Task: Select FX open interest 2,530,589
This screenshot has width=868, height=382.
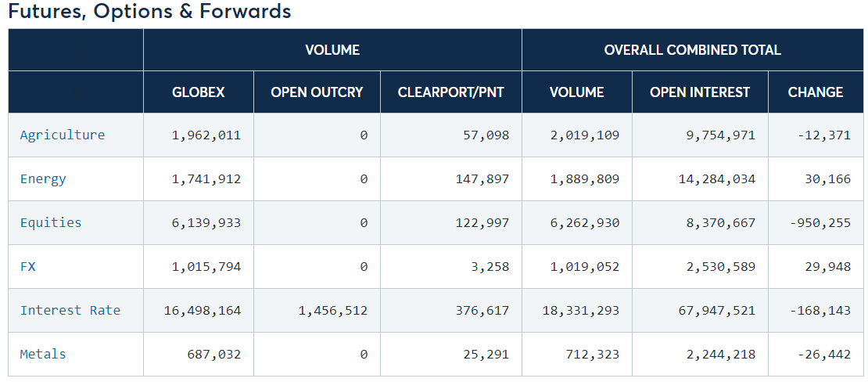Action: pos(721,266)
